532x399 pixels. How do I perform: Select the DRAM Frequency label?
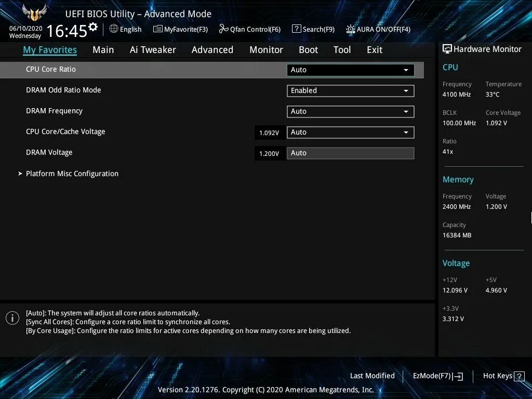tap(54, 111)
